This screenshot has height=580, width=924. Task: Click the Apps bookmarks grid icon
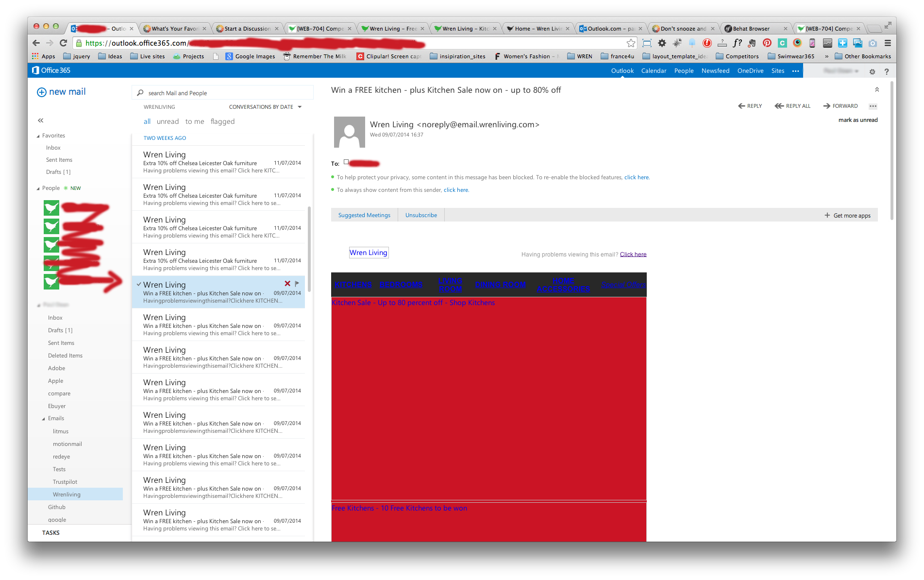click(x=35, y=56)
